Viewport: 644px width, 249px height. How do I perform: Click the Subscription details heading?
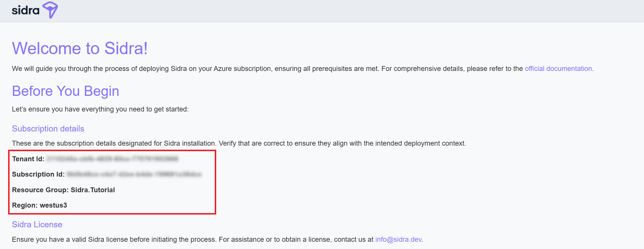tap(48, 129)
